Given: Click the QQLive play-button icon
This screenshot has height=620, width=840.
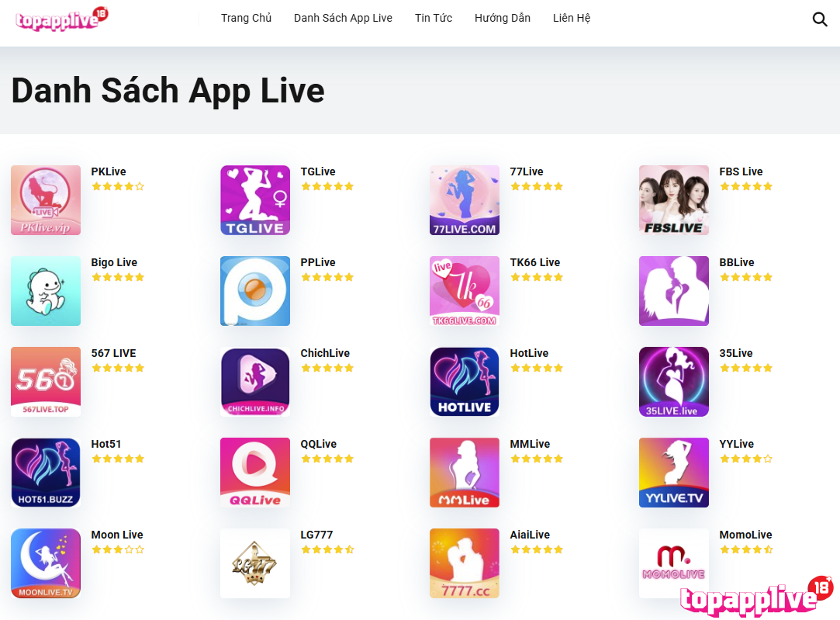Looking at the screenshot, I should point(255,473).
